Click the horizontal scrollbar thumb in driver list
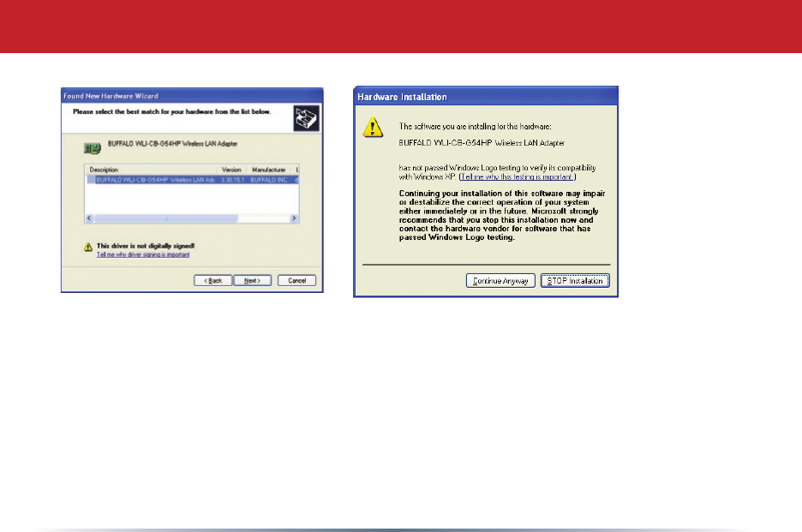802x532 pixels. pyautogui.click(x=165, y=218)
